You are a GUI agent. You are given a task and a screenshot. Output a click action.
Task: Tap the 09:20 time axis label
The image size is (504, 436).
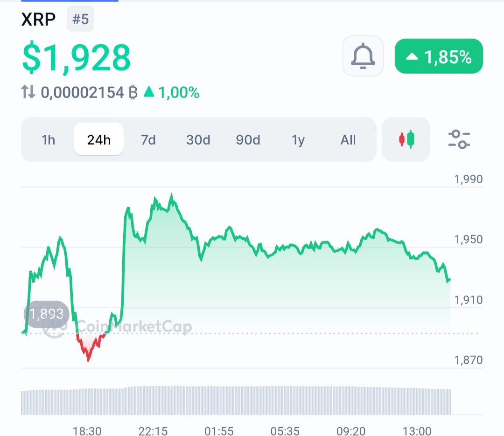351,431
